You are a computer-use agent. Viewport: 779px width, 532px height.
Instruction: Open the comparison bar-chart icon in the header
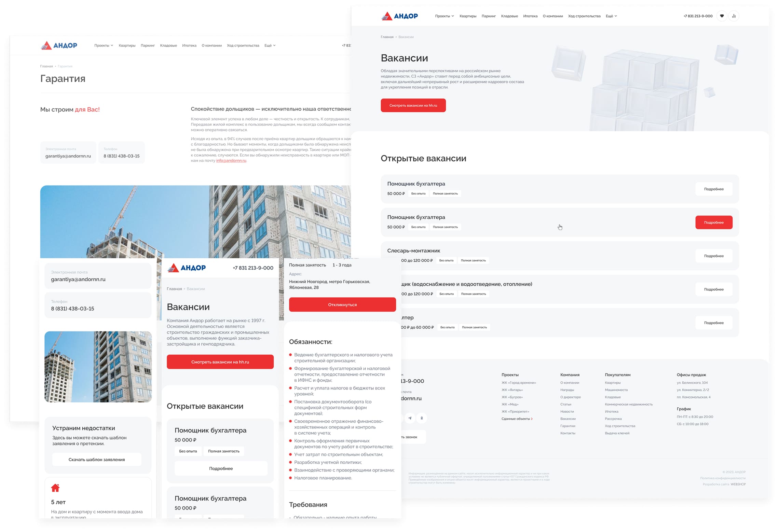[734, 16]
